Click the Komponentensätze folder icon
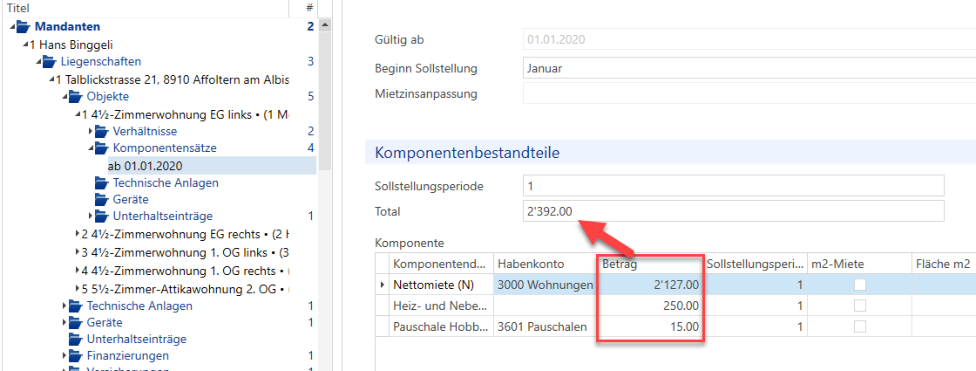 [101, 148]
